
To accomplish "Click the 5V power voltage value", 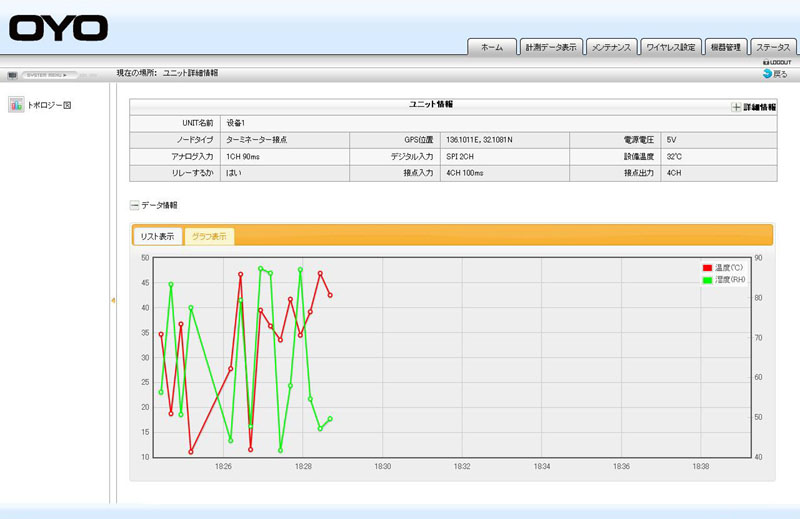I will 671,140.
